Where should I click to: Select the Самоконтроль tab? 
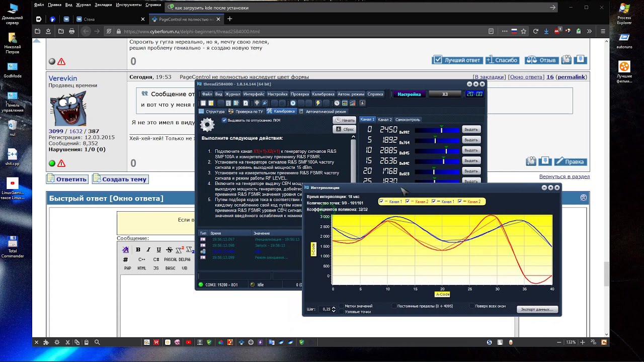(x=408, y=120)
